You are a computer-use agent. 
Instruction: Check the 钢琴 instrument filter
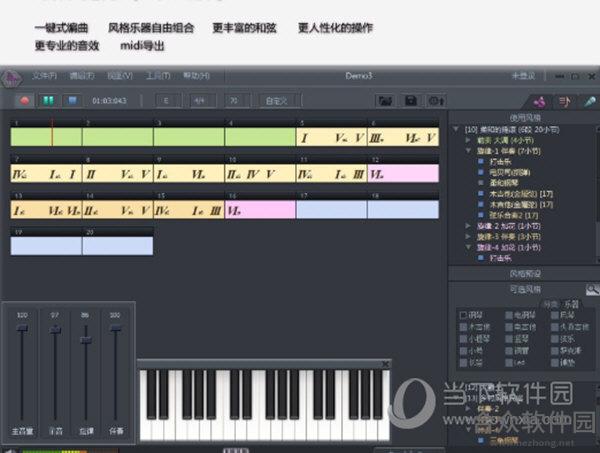point(463,315)
